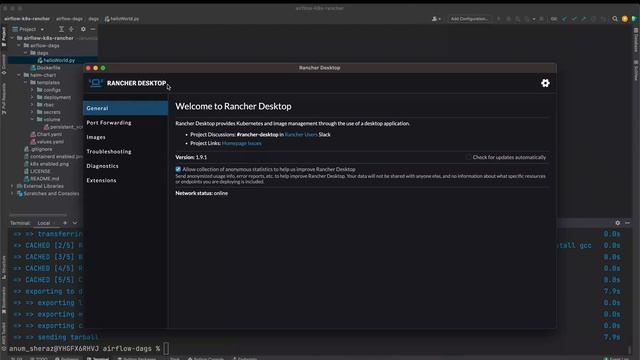Screen dimensions: 640x360
Task: Open Rancher Users Slack link
Action: 301,134
